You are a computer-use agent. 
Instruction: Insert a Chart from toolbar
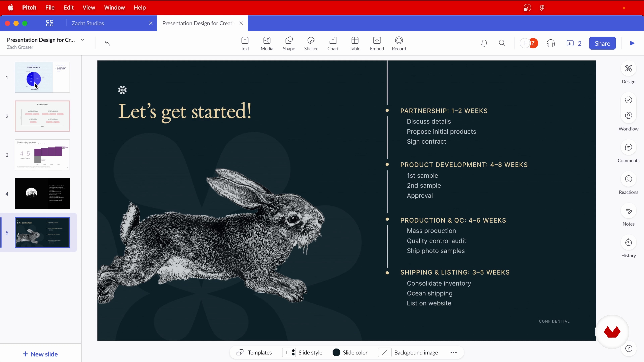pos(333,44)
